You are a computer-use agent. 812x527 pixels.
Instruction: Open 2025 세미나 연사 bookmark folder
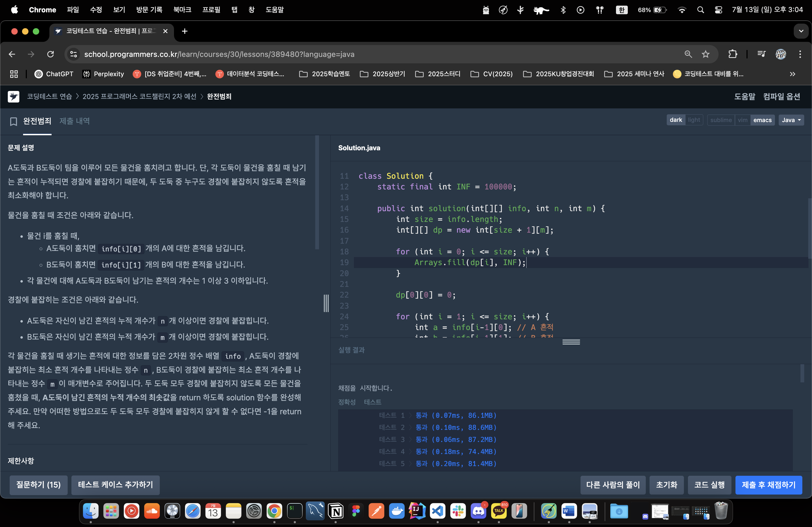pos(634,74)
